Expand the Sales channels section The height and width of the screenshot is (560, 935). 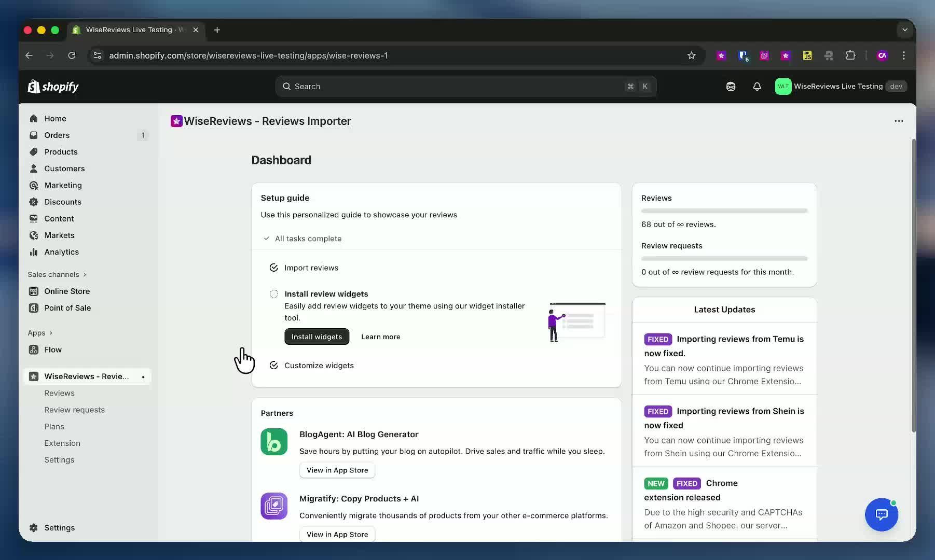(57, 274)
